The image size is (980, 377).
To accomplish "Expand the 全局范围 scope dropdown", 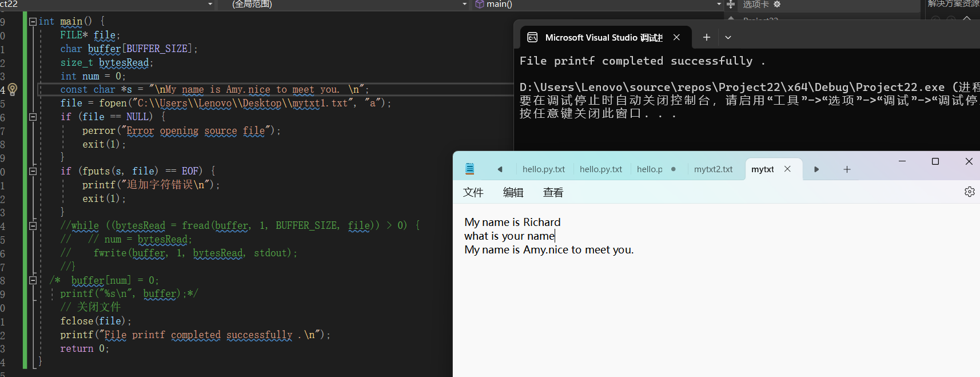I will tap(464, 5).
